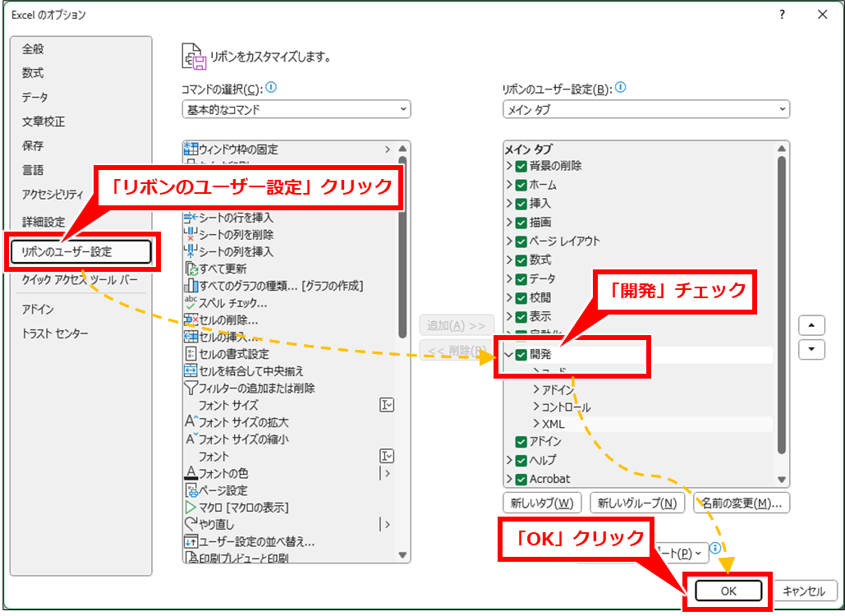
Task: Open the リボンのユーザー設定 category
Action: point(80,252)
